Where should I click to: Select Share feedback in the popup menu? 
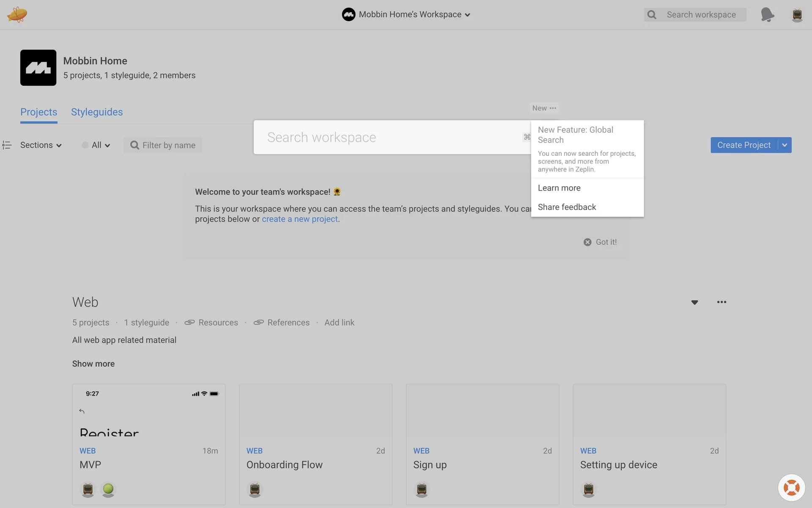click(x=567, y=207)
